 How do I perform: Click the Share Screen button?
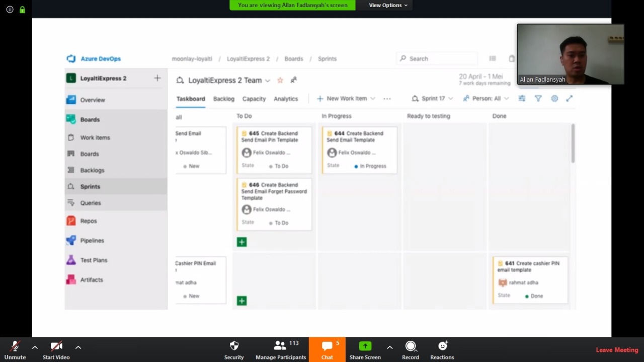[365, 349]
